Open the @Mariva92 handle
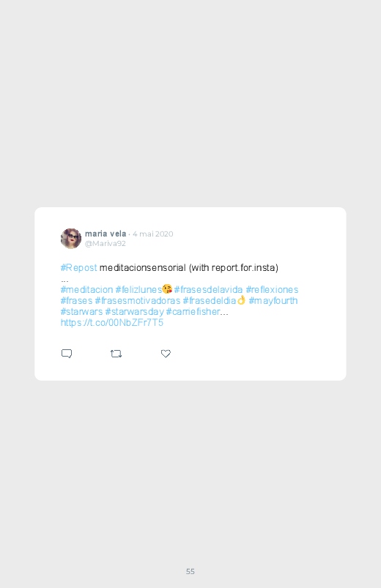381x588 pixels. [x=105, y=243]
